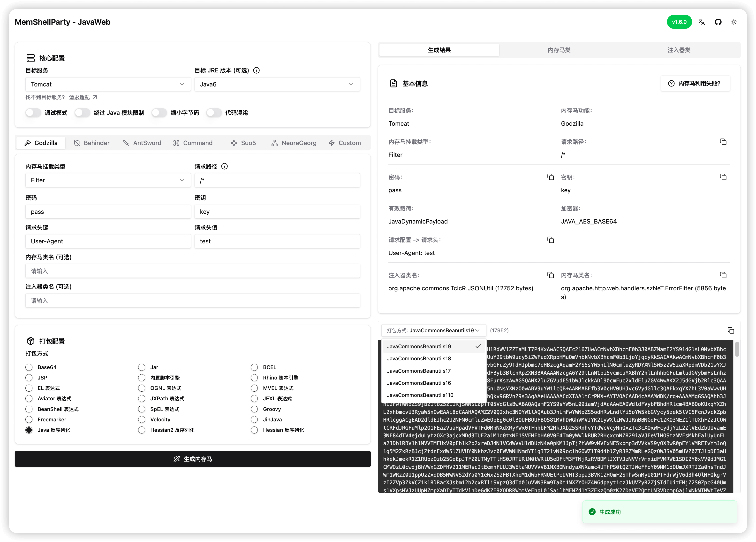The width and height of the screenshot is (756, 542).
Task: Select the Velocity packing radio button
Action: tap(142, 420)
